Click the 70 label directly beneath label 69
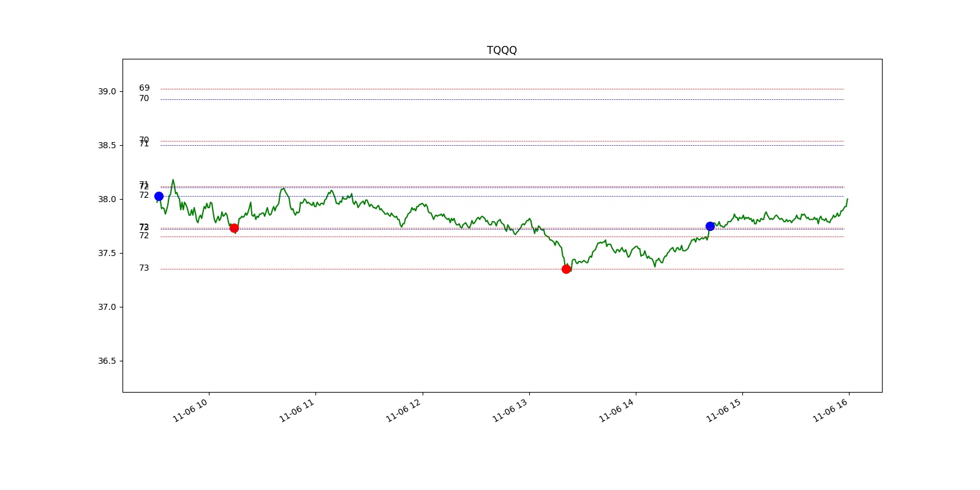The image size is (980, 490). point(144,99)
